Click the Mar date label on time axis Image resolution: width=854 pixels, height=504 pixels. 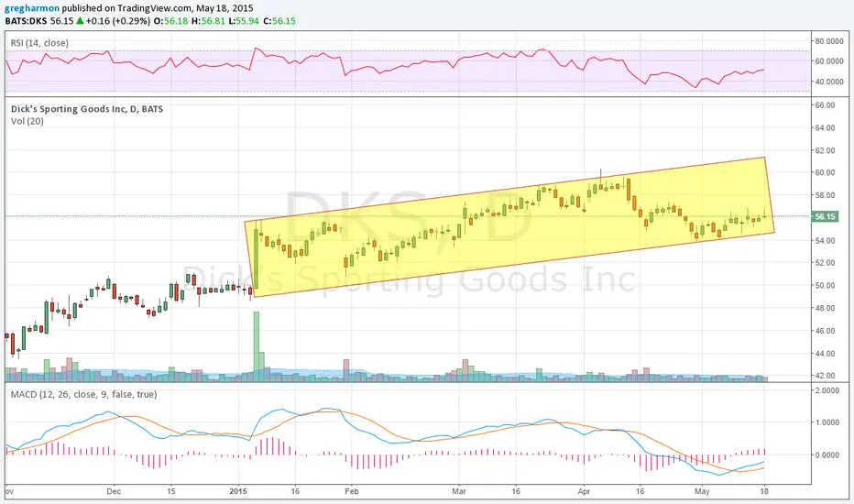(x=459, y=491)
